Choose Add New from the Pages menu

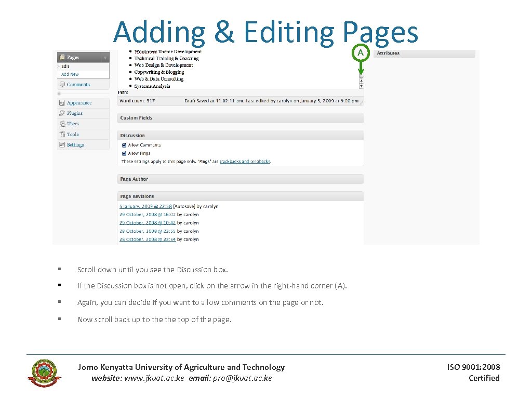tap(70, 74)
